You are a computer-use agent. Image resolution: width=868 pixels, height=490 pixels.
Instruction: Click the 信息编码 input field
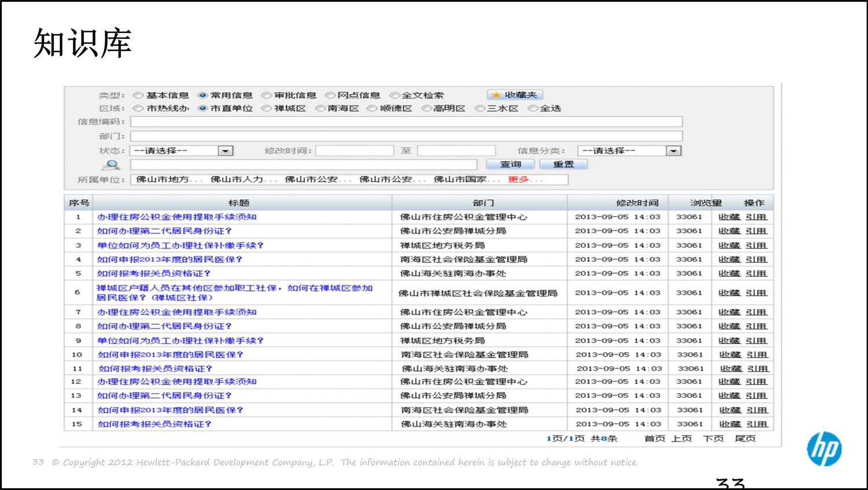[405, 122]
